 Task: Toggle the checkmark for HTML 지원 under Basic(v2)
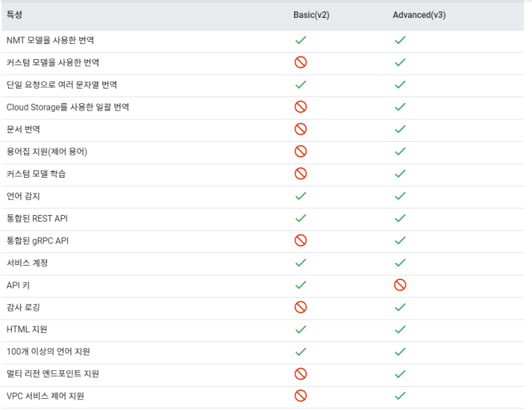tap(301, 329)
